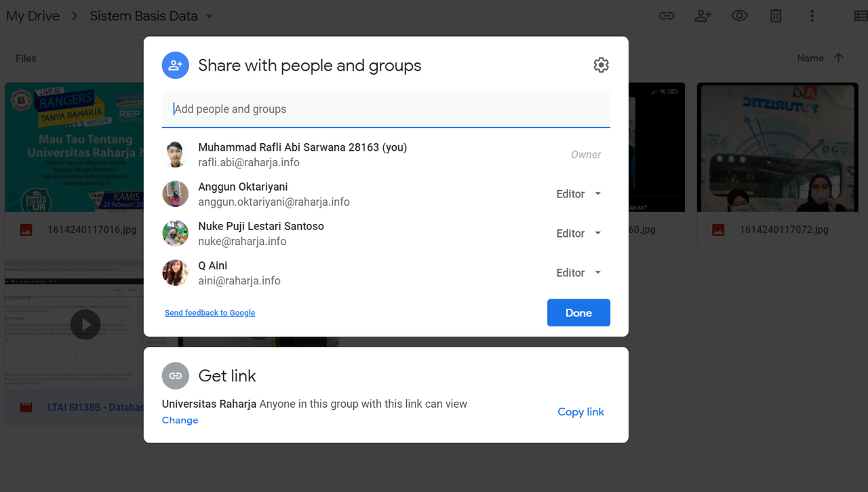Select nuke@raharja.info email text
Screen dimensions: 868x492
coord(242,242)
